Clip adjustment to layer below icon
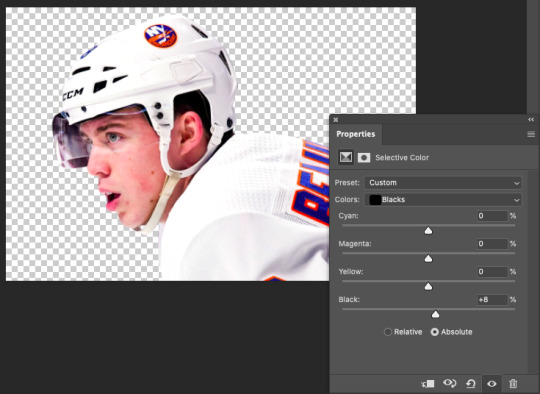This screenshot has width=540, height=394. (428, 383)
